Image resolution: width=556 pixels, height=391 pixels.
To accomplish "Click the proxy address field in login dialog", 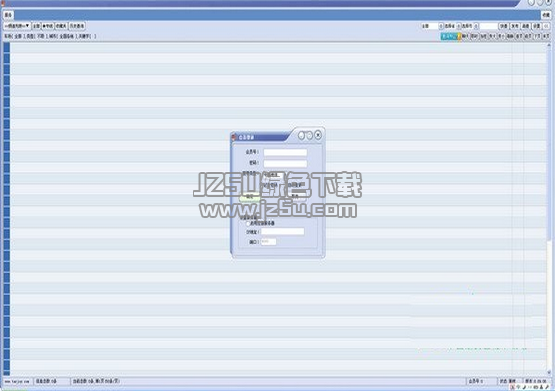I will (283, 231).
